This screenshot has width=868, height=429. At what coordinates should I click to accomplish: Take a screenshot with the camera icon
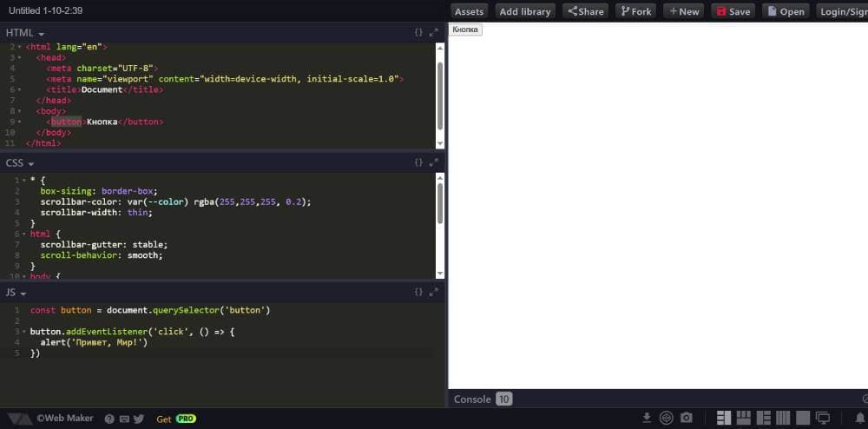(x=687, y=418)
